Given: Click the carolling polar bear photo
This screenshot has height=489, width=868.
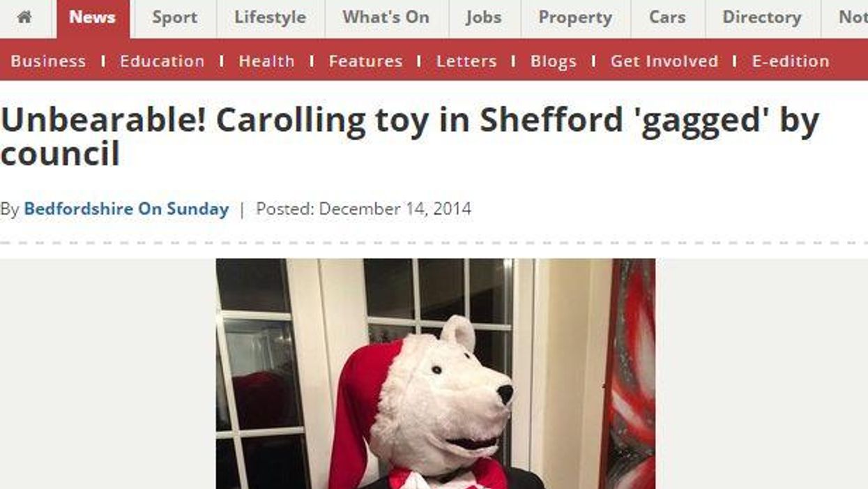Looking at the screenshot, I should (x=435, y=374).
